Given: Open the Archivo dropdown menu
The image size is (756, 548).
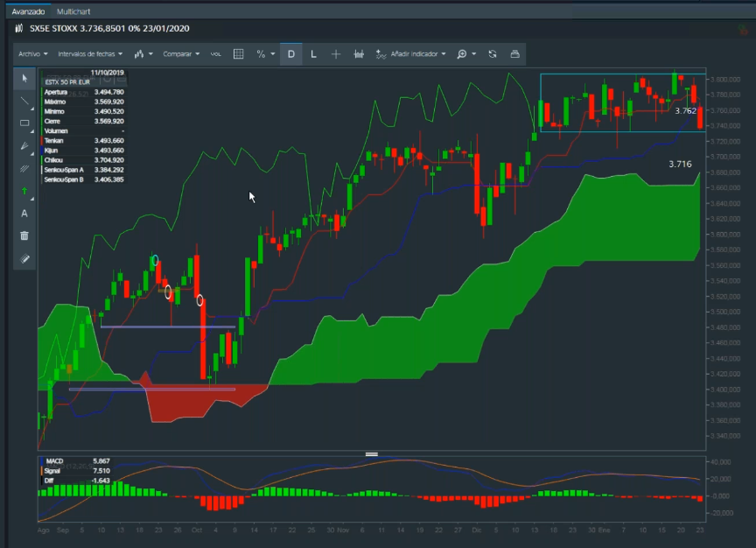Looking at the screenshot, I should tap(33, 54).
